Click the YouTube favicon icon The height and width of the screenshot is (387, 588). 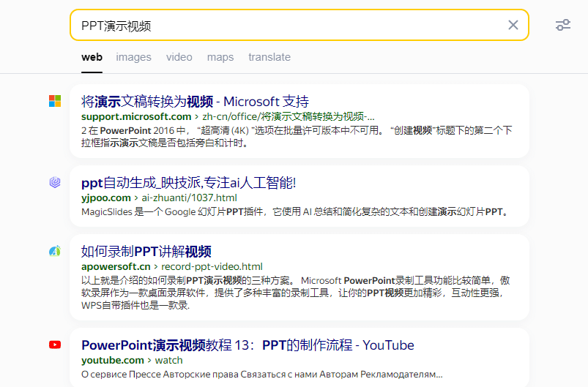point(55,345)
